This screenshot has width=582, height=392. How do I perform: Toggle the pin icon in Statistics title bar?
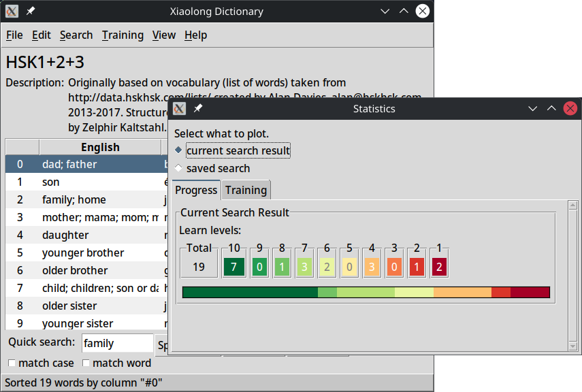pos(198,108)
